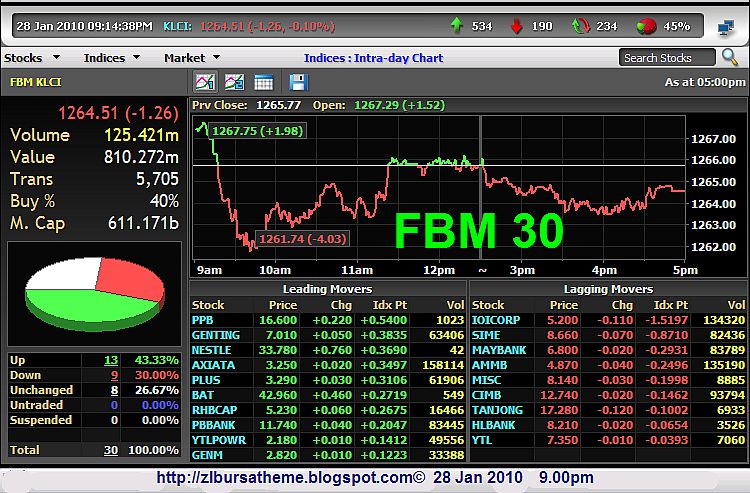Click the Up percentage 43.33%
This screenshot has width=750, height=493.
(156, 360)
